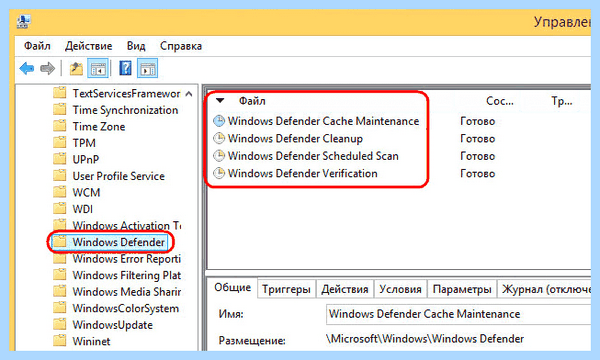Screen dimensions: 600x360
Task: Click the Up one level folder icon
Action: [76, 69]
